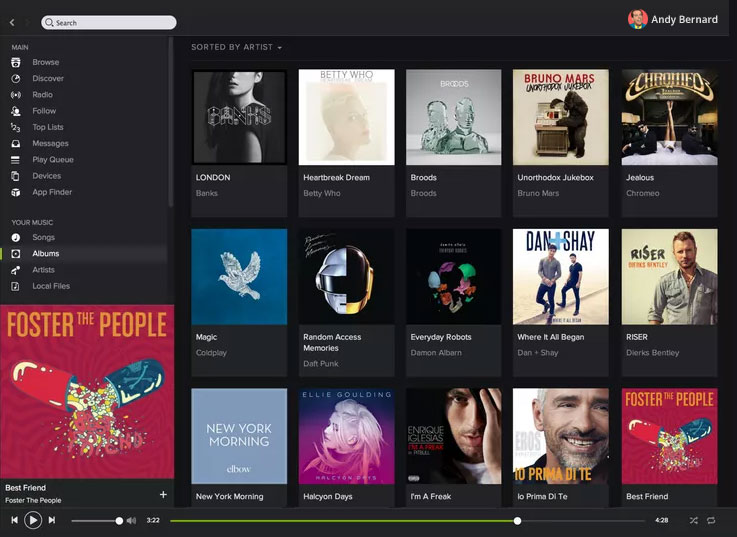
Task: Toggle repeat playback
Action: pos(711,520)
